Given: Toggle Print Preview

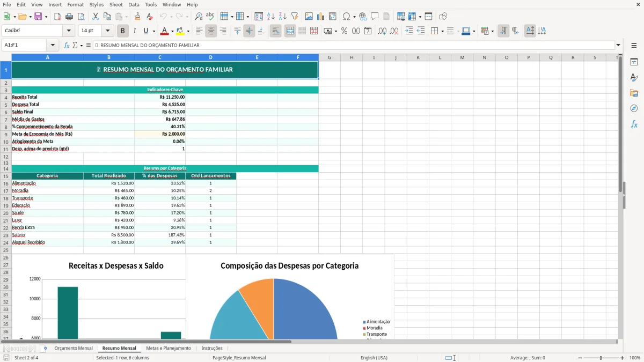Looking at the screenshot, I should click(81, 17).
